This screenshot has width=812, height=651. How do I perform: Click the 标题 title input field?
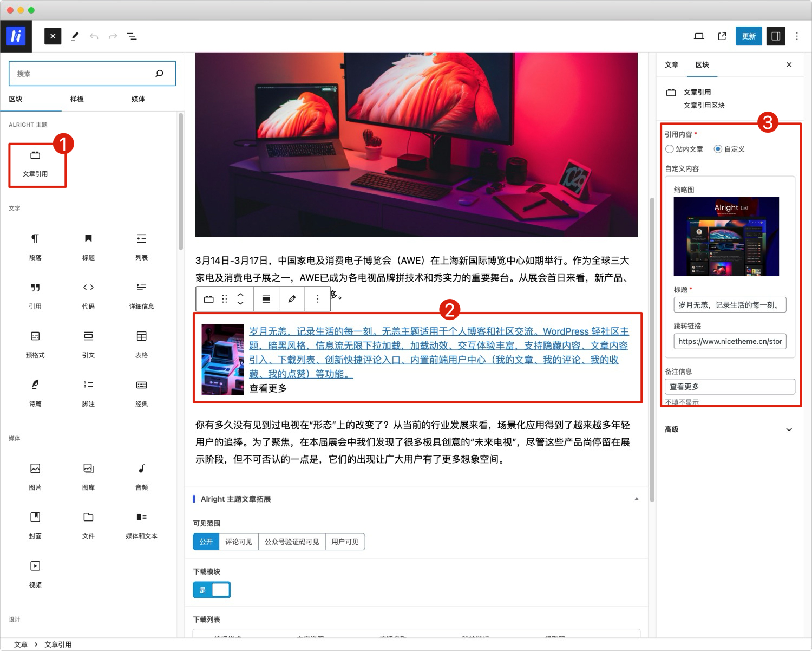[x=730, y=305]
